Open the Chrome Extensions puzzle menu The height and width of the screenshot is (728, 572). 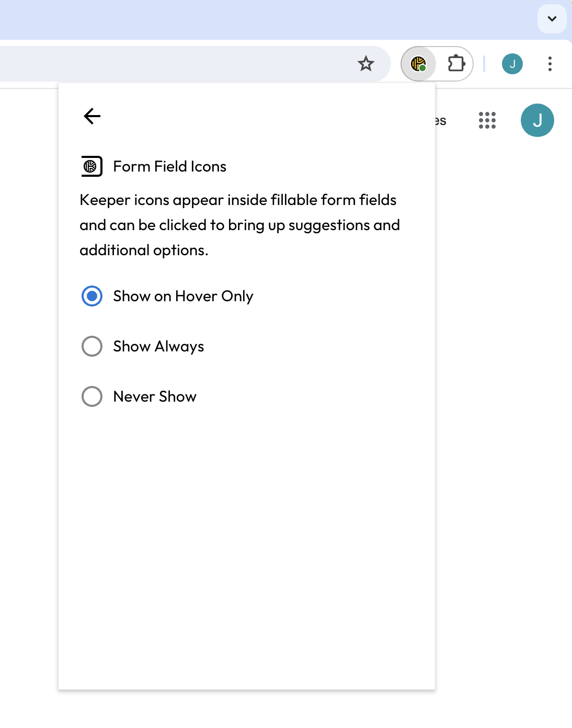click(456, 64)
